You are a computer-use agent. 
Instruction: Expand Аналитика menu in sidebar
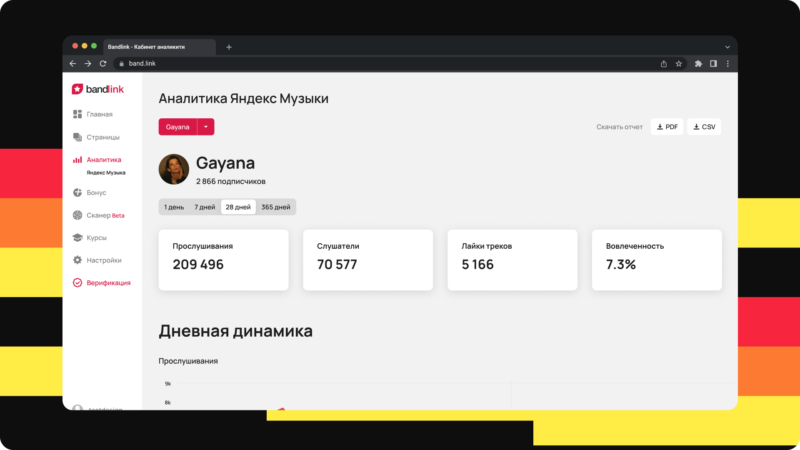(103, 160)
